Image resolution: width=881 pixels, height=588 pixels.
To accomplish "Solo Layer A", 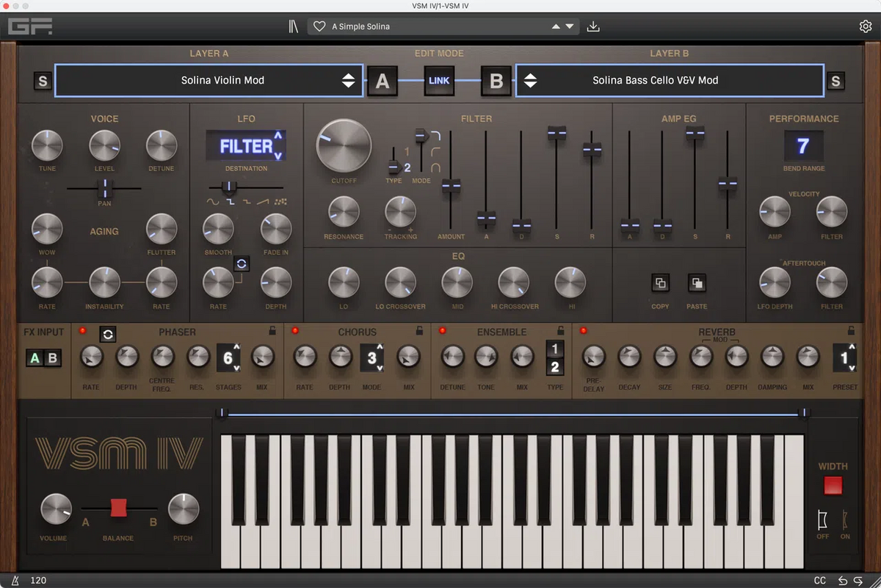I will [42, 81].
